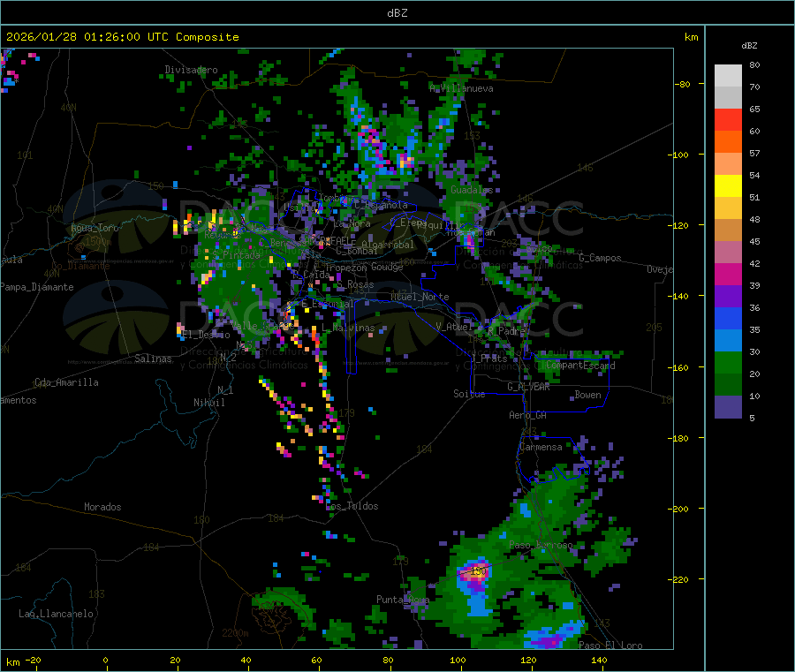Click the 'Soitue' map label
The height and width of the screenshot is (672, 795).
469,394
